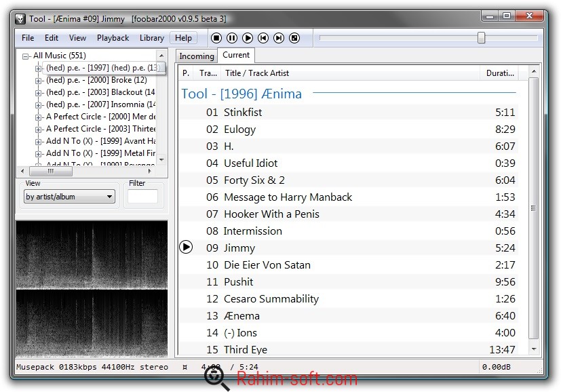The image size is (561, 392).
Task: Expand Add N To (X) Avant Ha node
Action: (38, 142)
